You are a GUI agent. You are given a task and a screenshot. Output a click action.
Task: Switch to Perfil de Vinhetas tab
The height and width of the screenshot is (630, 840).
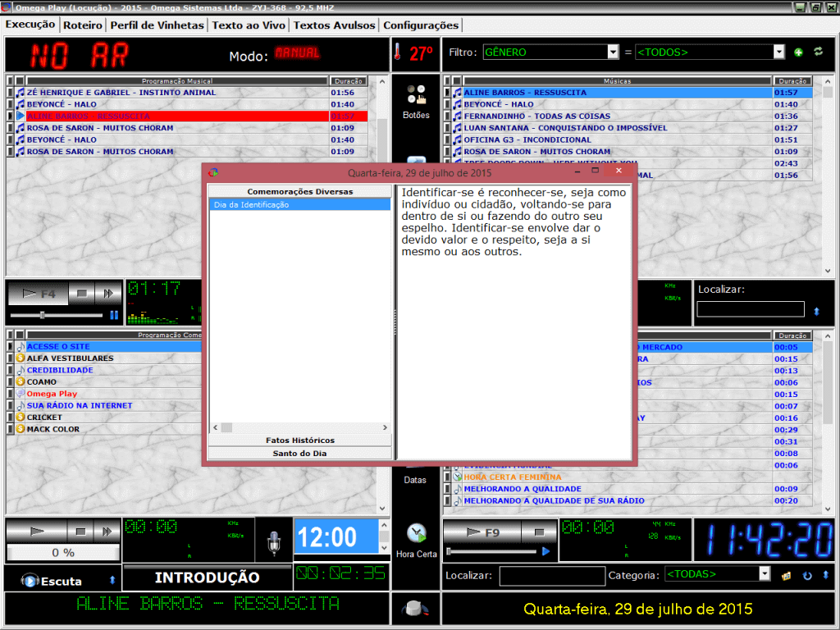tap(157, 25)
